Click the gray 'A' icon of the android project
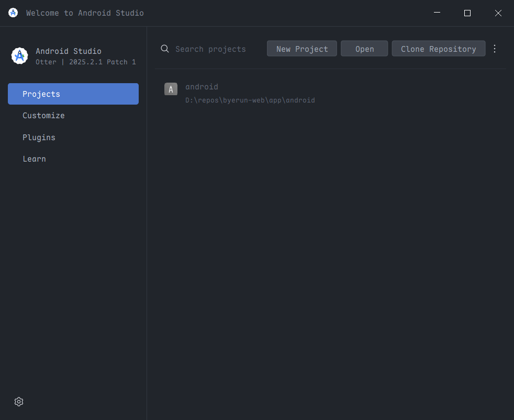The image size is (514, 420). [x=171, y=89]
